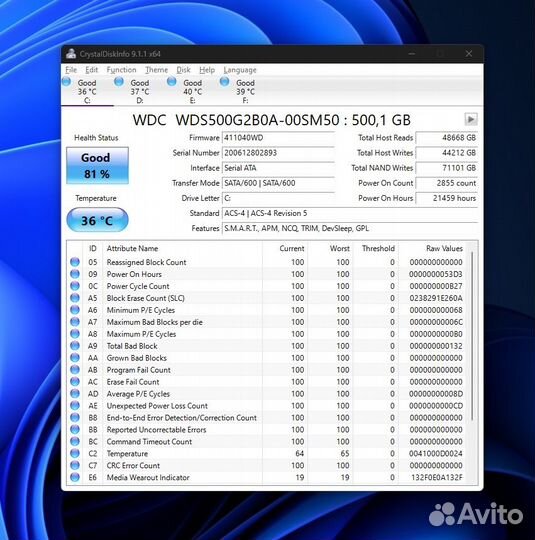Click status icon for Power Cycle Count

pos(75,286)
